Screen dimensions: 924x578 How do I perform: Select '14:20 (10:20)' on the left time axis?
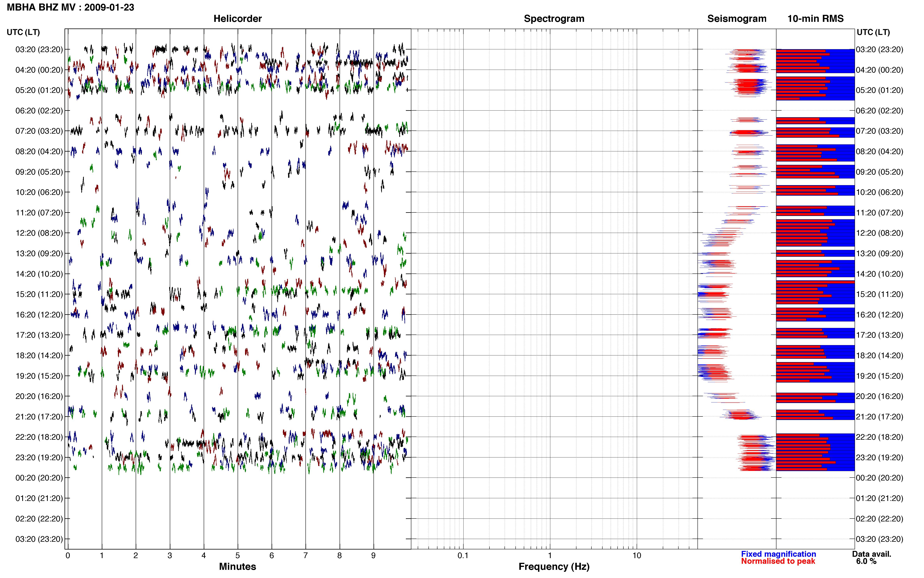(x=39, y=274)
